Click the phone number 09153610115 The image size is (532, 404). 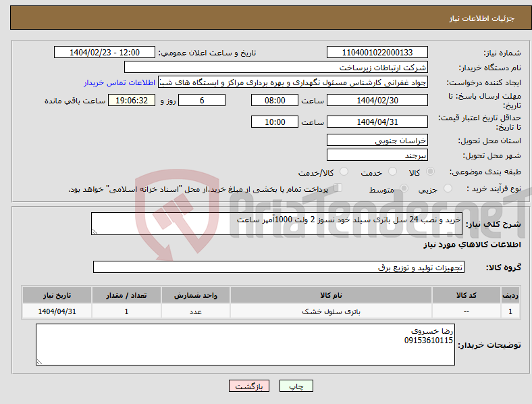click(x=428, y=340)
